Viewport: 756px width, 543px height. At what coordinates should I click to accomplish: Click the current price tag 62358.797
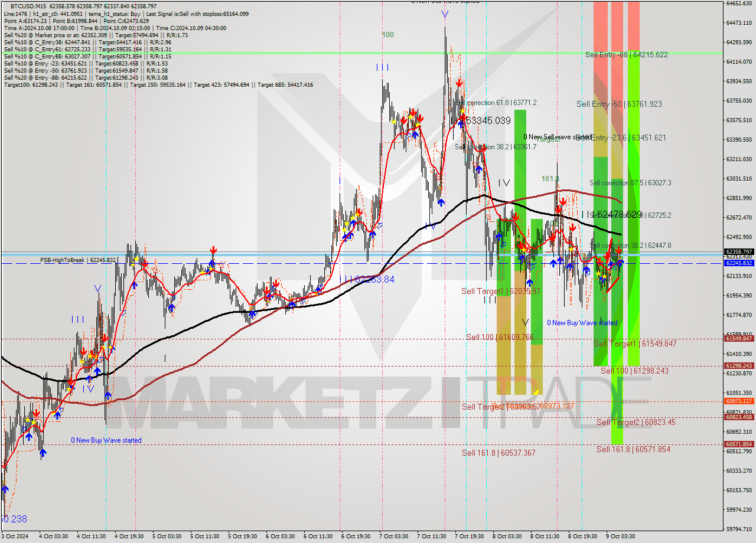739,251
